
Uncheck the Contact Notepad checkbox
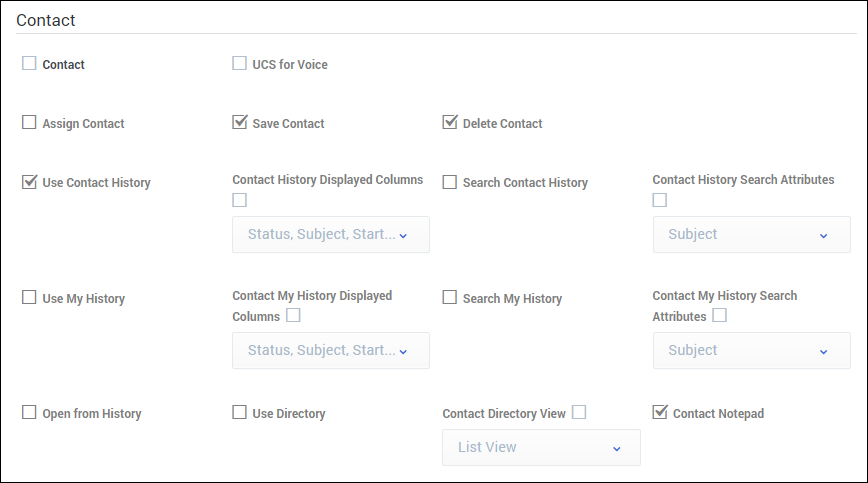point(659,412)
